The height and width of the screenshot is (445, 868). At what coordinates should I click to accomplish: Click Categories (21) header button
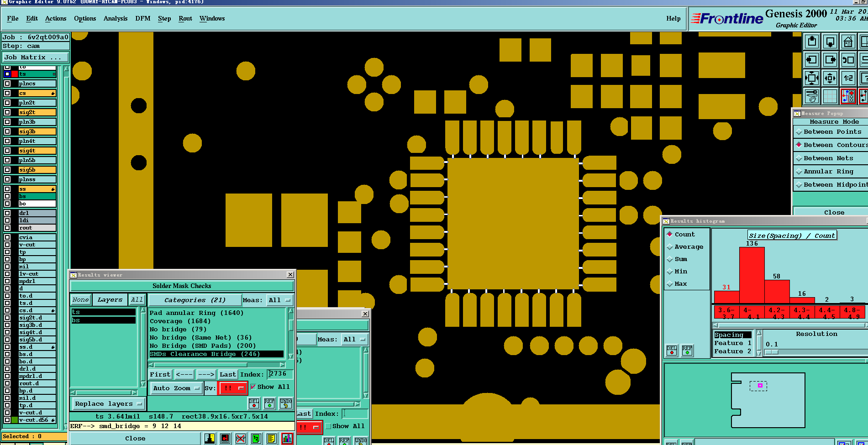coord(195,300)
